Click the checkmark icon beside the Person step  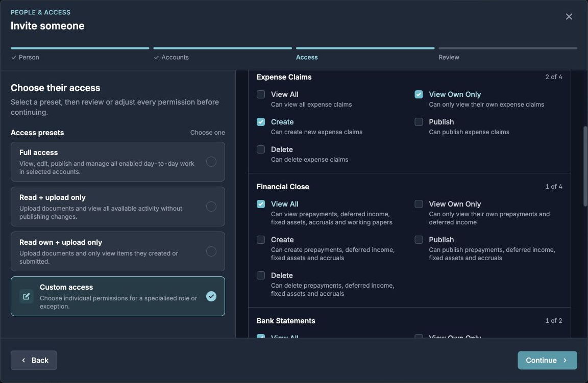pyautogui.click(x=13, y=57)
